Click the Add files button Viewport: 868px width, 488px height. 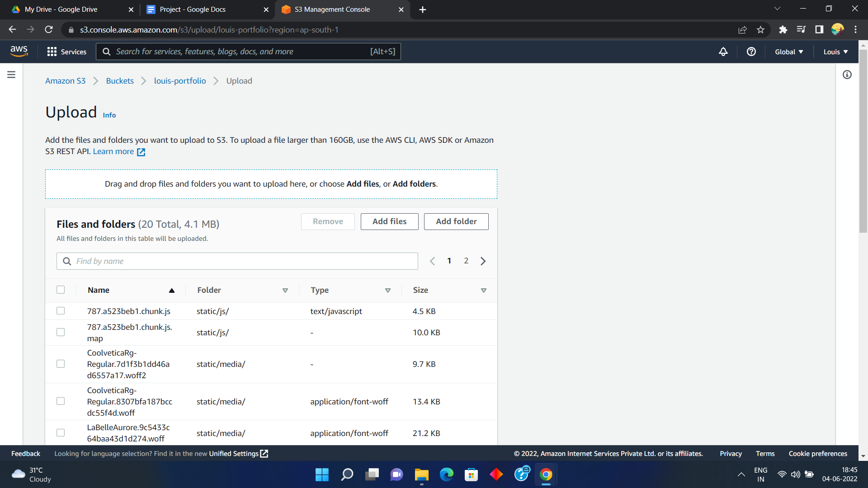389,221
